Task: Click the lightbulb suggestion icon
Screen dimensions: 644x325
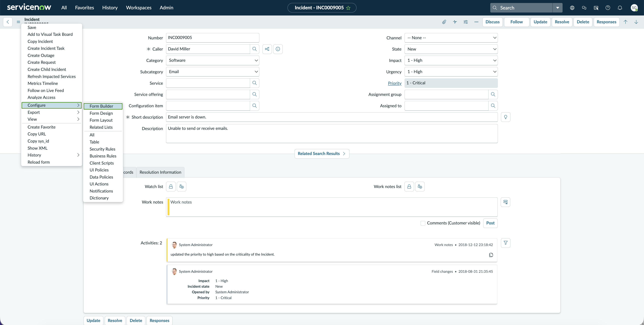Action: 506,117
